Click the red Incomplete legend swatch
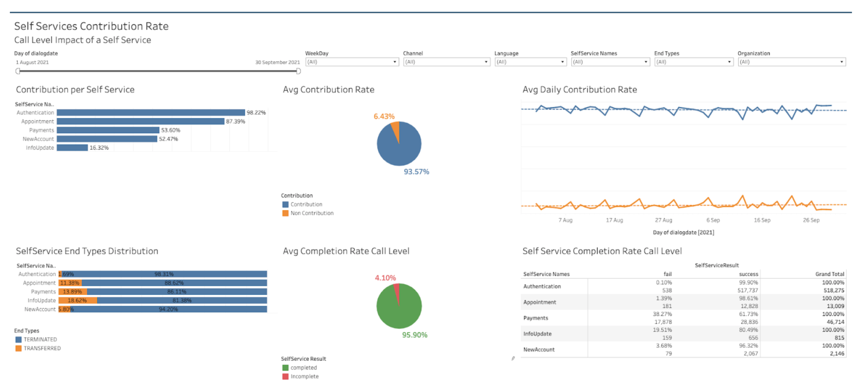Screen dimensions: 868x385 click(x=285, y=376)
